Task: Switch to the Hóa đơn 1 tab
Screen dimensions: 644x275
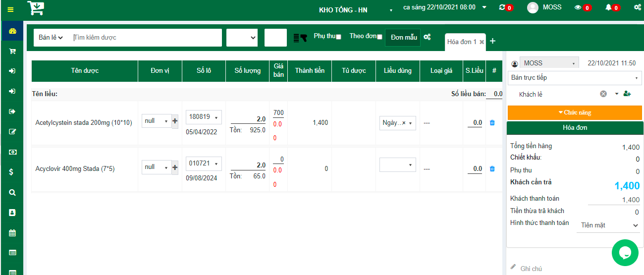Action: click(x=462, y=42)
